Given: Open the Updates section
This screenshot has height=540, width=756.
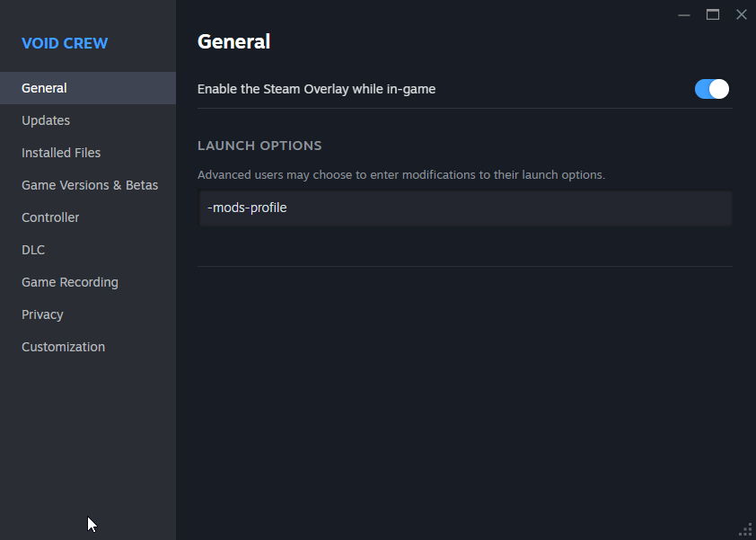Looking at the screenshot, I should coord(46,120).
